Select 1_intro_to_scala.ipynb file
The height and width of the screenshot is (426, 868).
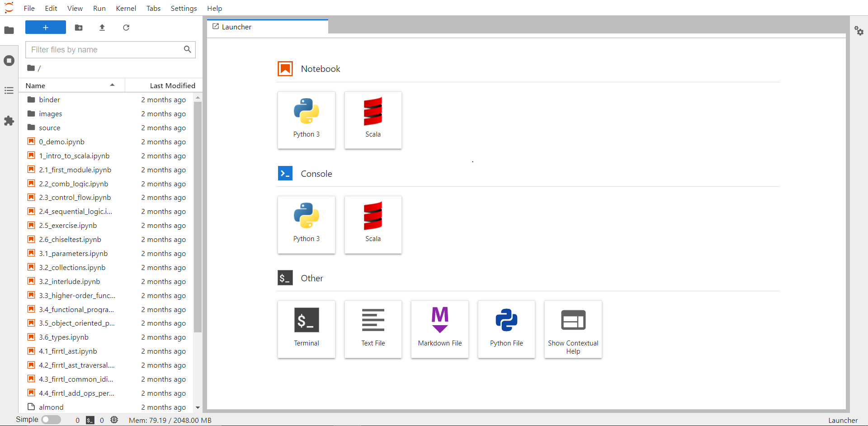coord(106,156)
